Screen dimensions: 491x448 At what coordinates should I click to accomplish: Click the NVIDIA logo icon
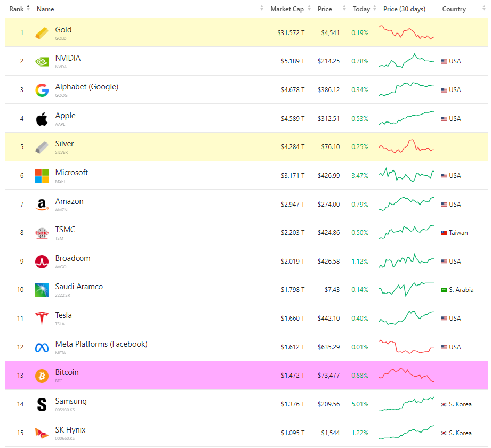[x=42, y=62]
